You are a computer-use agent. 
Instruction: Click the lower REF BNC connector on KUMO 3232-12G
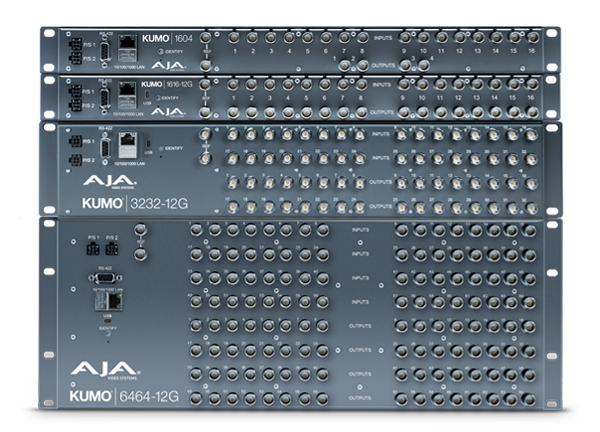point(206,158)
